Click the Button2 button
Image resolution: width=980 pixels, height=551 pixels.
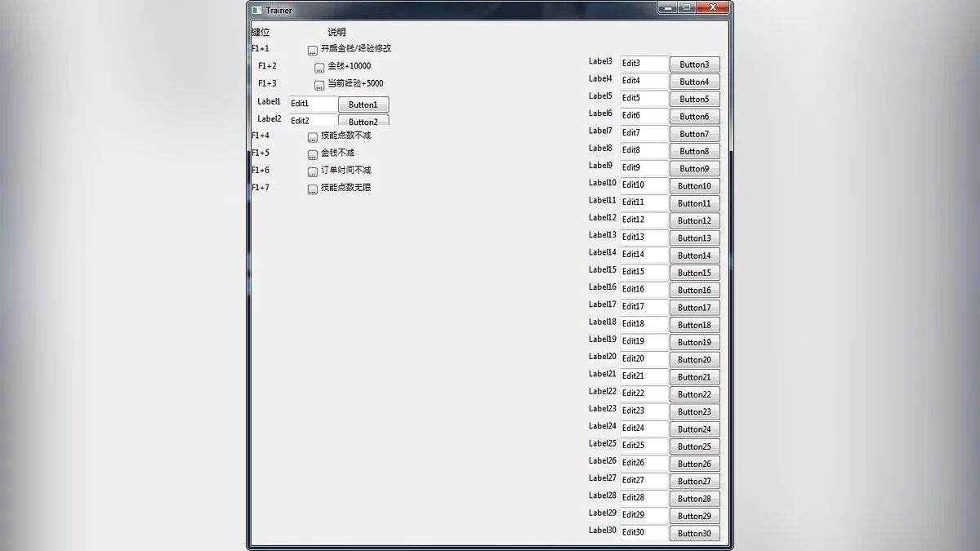[363, 120]
